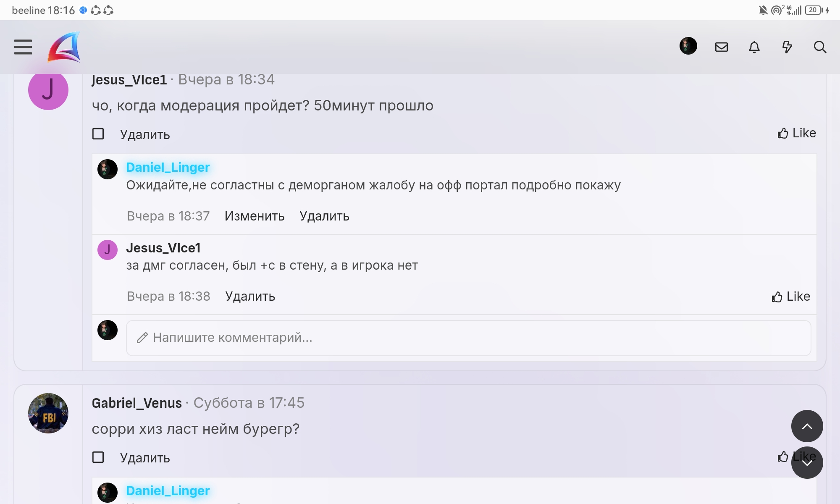The height and width of the screenshot is (504, 840).
Task: Click Изменить on Daniel_Linger's comment
Action: (254, 216)
